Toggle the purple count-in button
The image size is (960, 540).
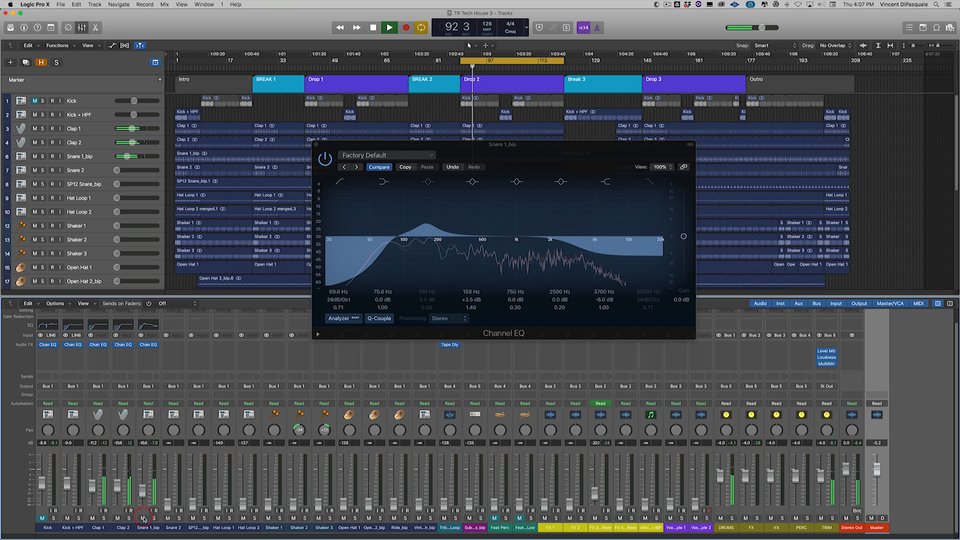tap(583, 28)
